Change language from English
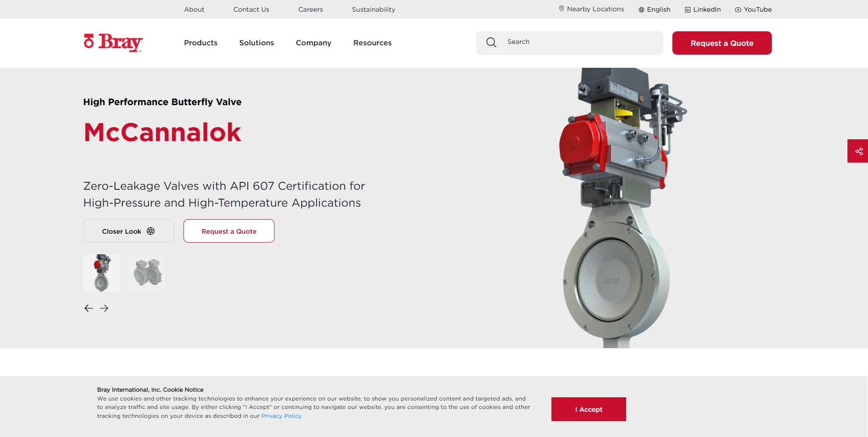Image resolution: width=868 pixels, height=437 pixels. (658, 9)
